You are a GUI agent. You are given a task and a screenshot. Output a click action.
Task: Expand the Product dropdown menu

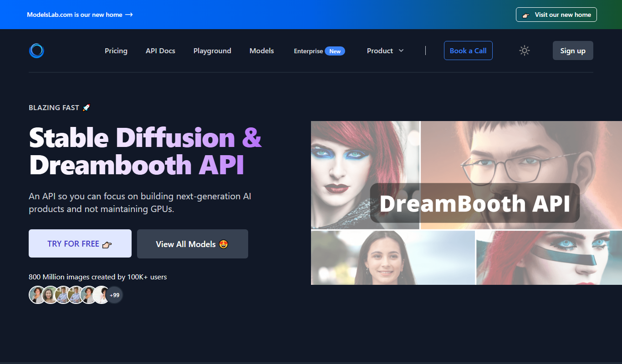(385, 51)
